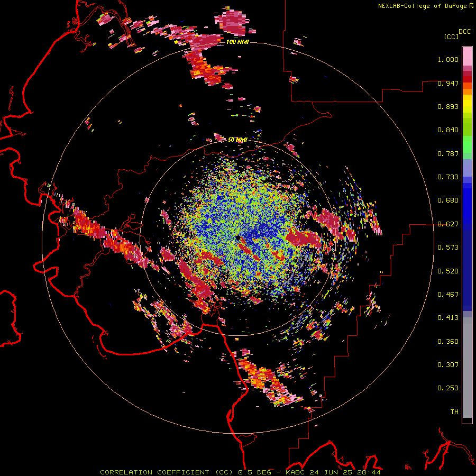Viewport: 476px width, 476px height.
Task: Click the TH threshold label on the scale
Action: tap(454, 412)
